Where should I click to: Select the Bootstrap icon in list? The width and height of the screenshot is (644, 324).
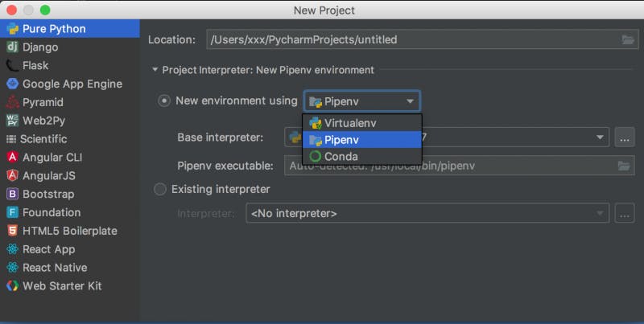(x=13, y=195)
